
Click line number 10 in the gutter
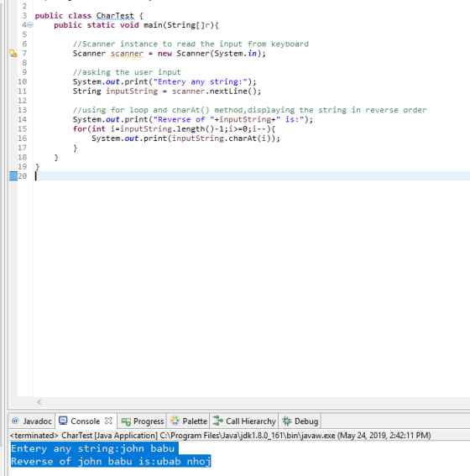pos(22,81)
